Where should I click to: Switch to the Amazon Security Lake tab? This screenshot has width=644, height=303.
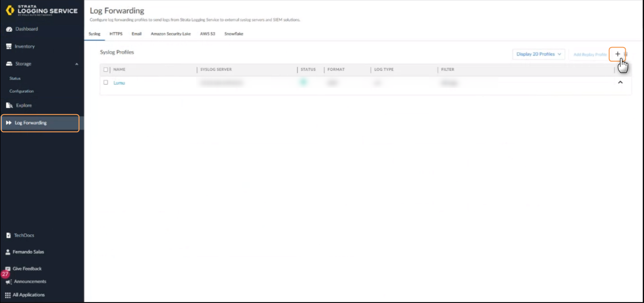170,34
